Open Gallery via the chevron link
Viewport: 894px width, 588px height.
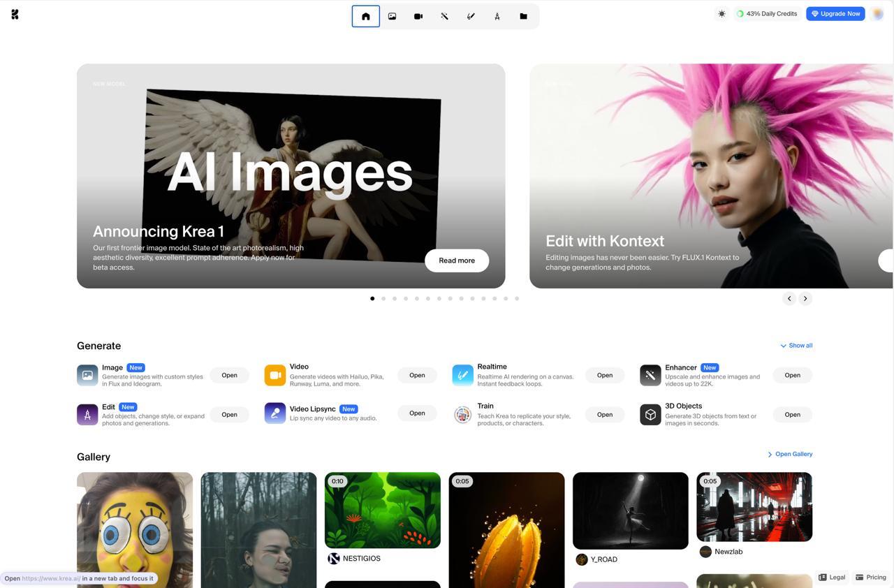(790, 454)
